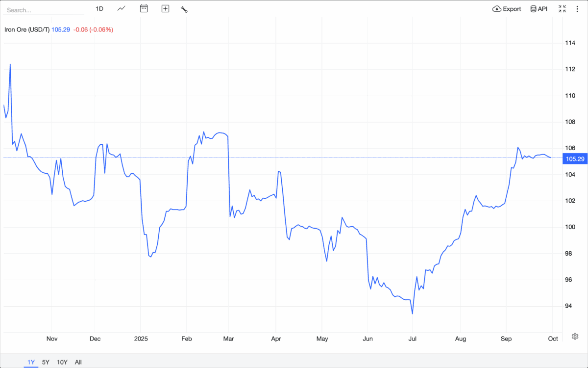Select the 10Y time range

tap(62, 362)
